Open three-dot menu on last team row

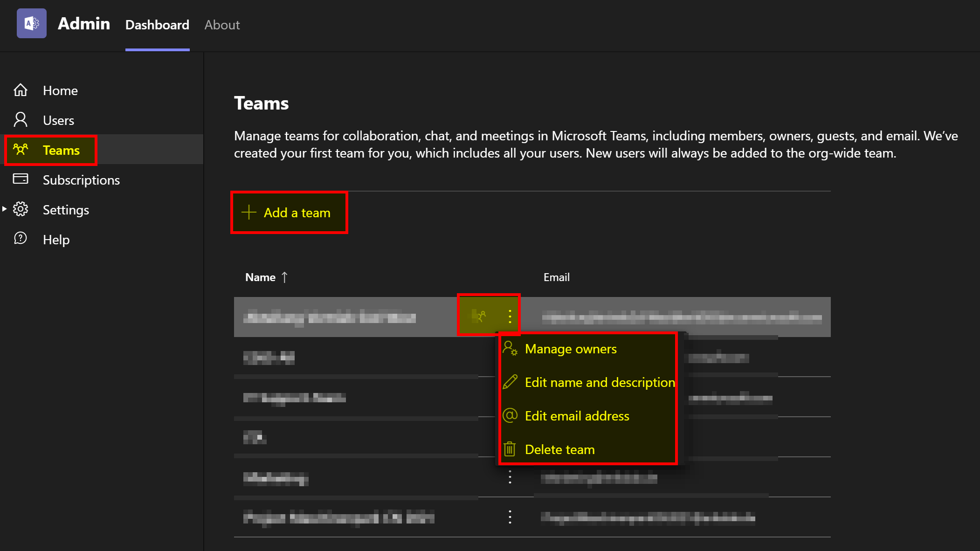pos(510,517)
